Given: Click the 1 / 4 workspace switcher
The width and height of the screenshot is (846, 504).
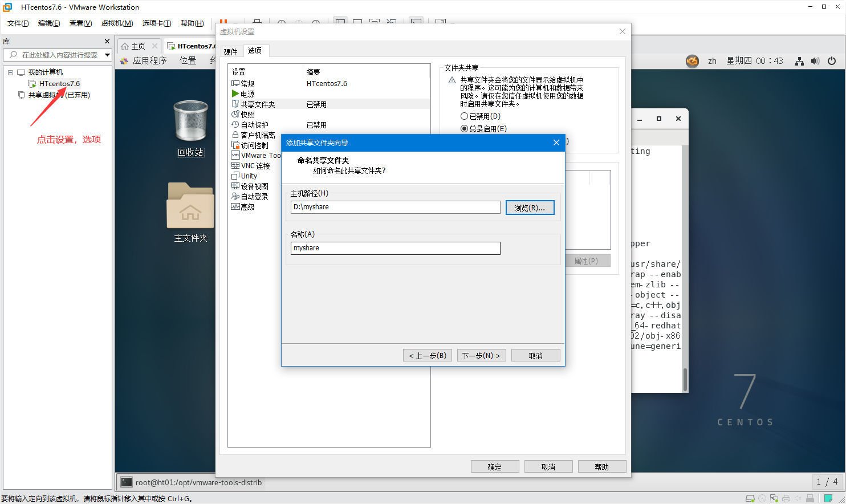Looking at the screenshot, I should point(827,482).
